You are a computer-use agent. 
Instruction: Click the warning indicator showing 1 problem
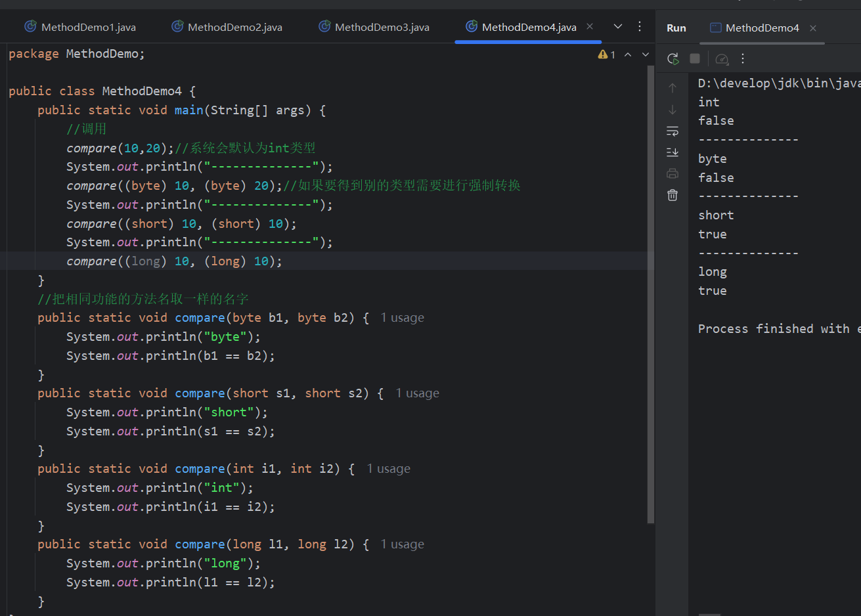607,55
